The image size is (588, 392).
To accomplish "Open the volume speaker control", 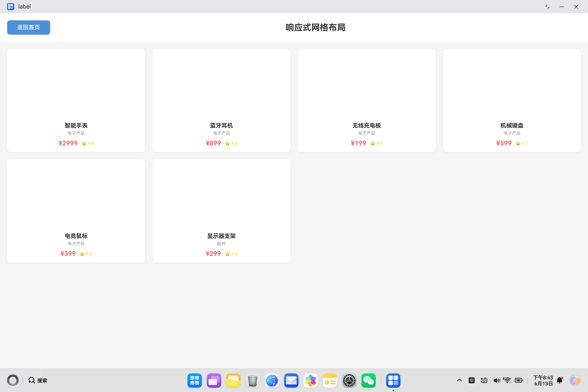I will 497,380.
